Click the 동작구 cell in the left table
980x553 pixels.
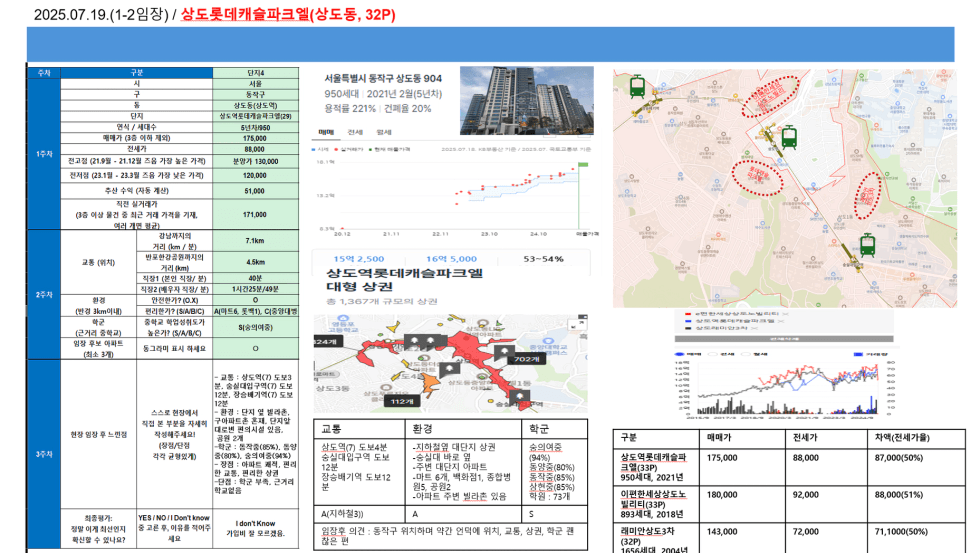click(256, 94)
